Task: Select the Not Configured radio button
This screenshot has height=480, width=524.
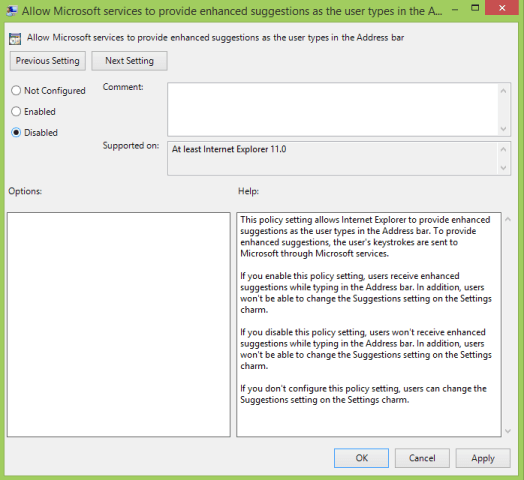Action: pos(16,91)
